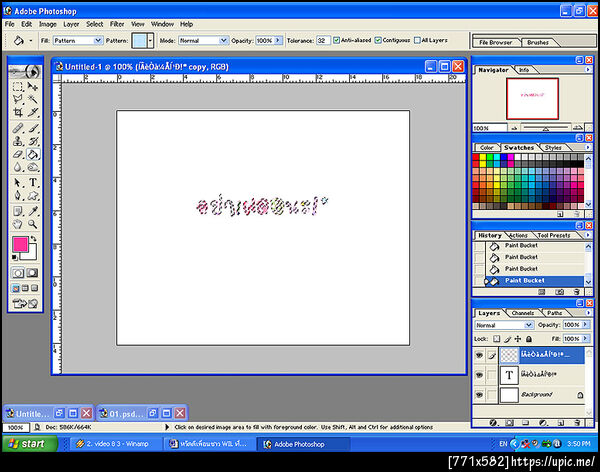The width and height of the screenshot is (600, 472).
Task: Toggle the Anti-aliased checkbox
Action: (x=336, y=40)
